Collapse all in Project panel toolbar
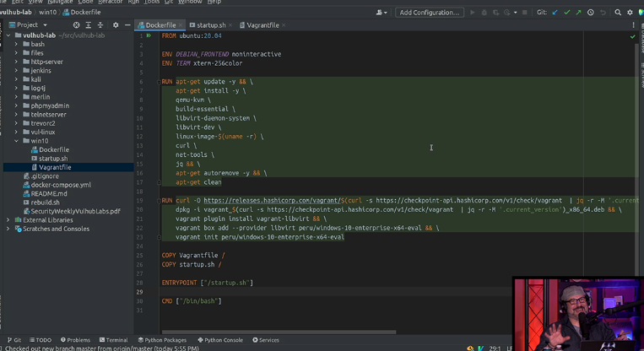644x351 pixels. coord(100,25)
